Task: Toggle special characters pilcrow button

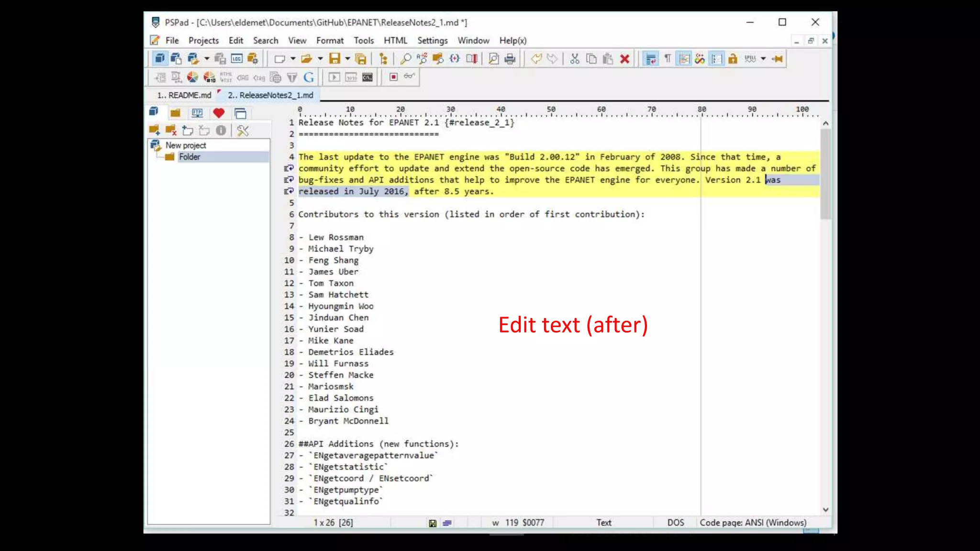Action: (668, 59)
